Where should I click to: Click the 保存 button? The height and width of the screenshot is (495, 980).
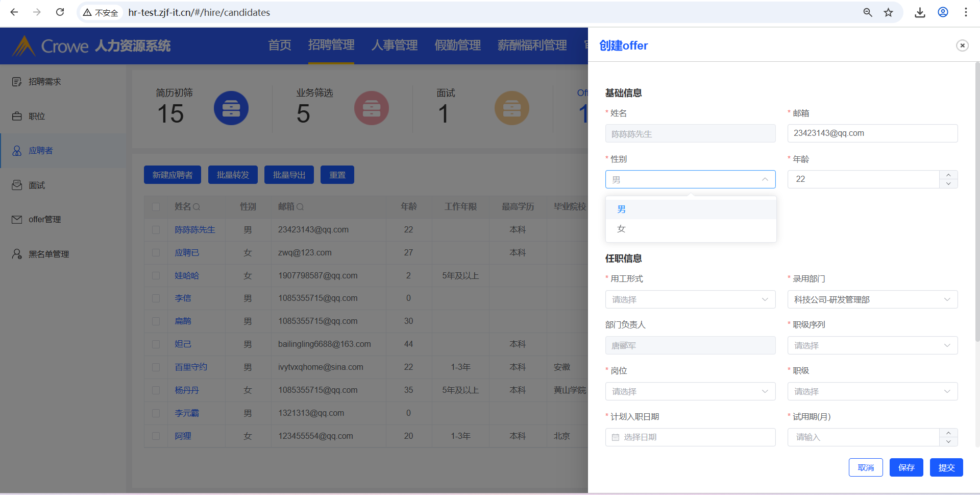point(906,467)
